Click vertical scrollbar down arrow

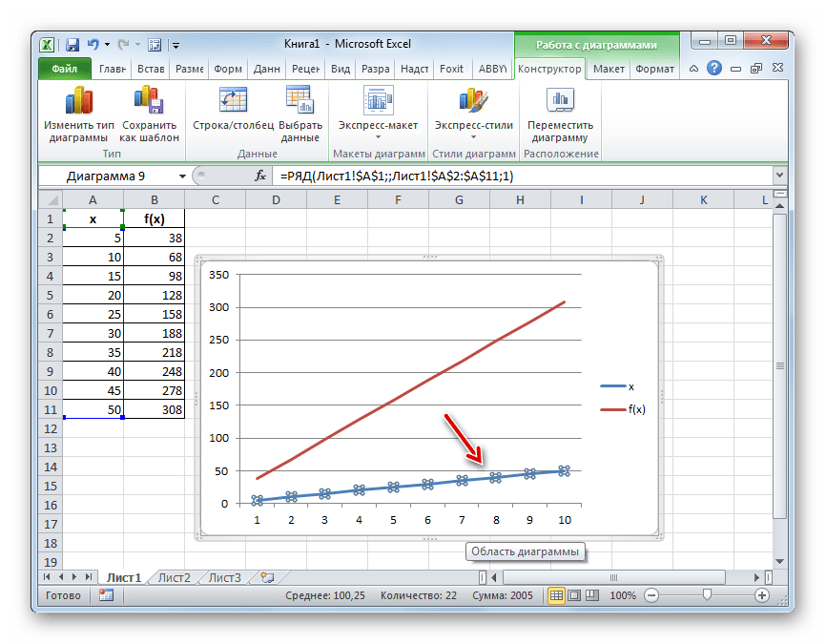point(779,561)
